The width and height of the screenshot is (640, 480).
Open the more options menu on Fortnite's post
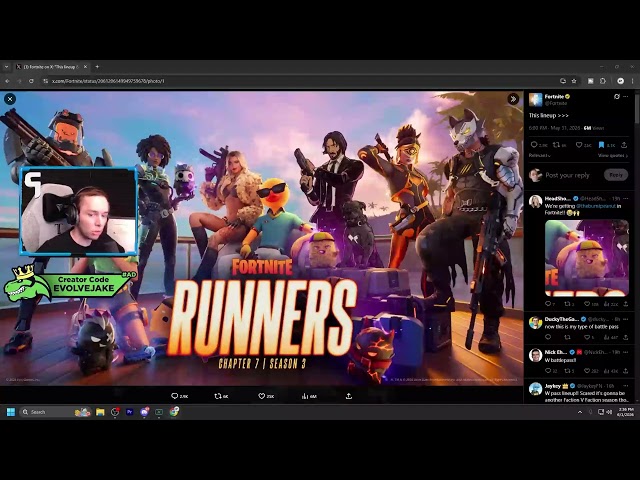(626, 97)
